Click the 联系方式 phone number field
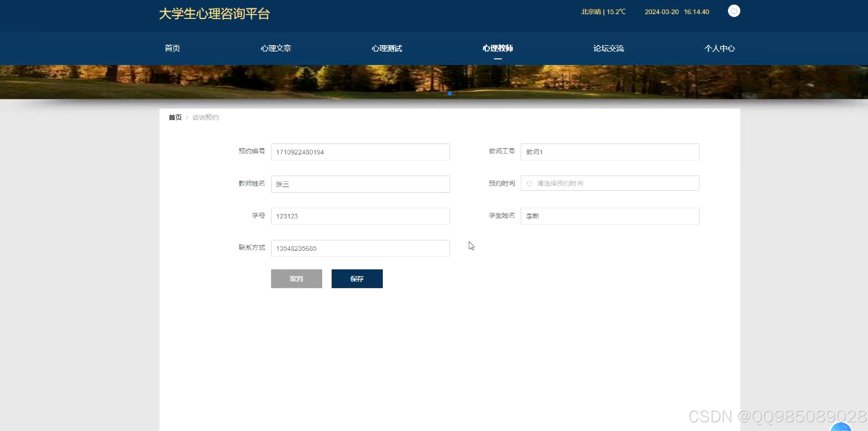The width and height of the screenshot is (868, 431). (x=360, y=248)
